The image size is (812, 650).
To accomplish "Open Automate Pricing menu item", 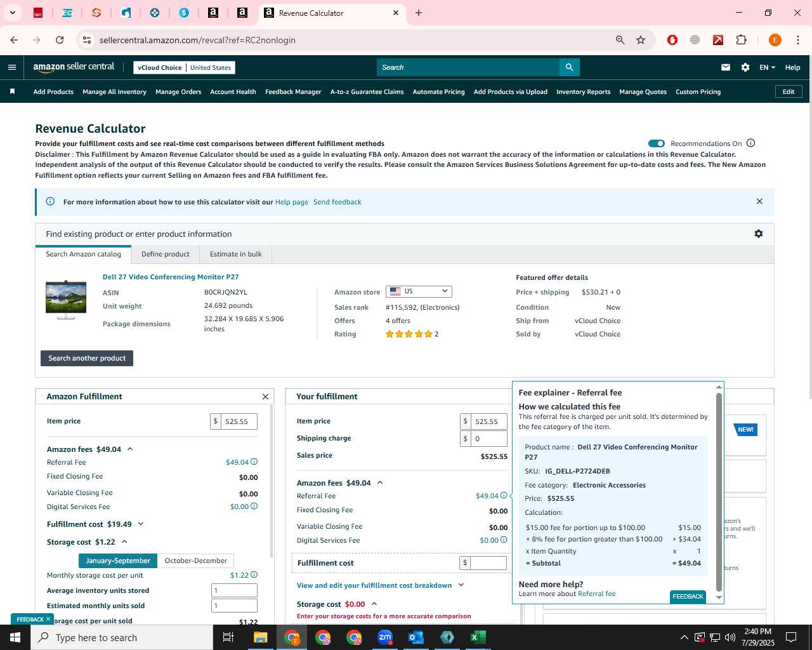I will [x=438, y=91].
